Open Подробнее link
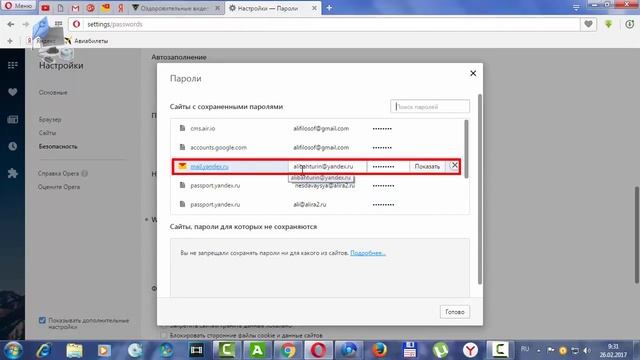640x360 pixels. click(x=368, y=253)
